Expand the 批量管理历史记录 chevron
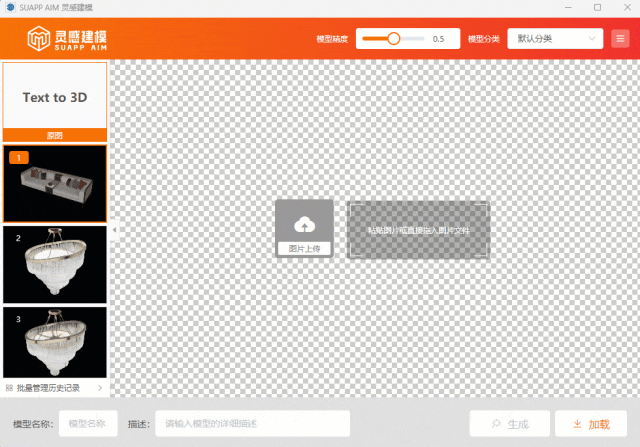 (x=100, y=387)
